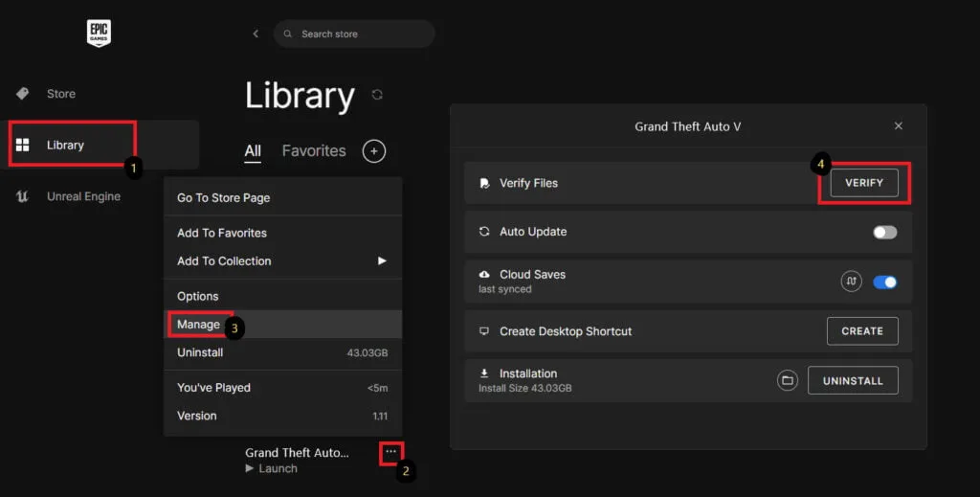Launch Grand Theft Auto from library
Screen dimensions: 980x497
pos(271,468)
